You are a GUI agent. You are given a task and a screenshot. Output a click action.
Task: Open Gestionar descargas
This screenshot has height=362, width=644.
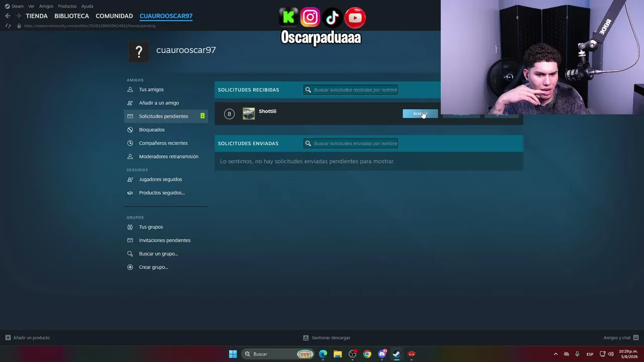pos(327,338)
